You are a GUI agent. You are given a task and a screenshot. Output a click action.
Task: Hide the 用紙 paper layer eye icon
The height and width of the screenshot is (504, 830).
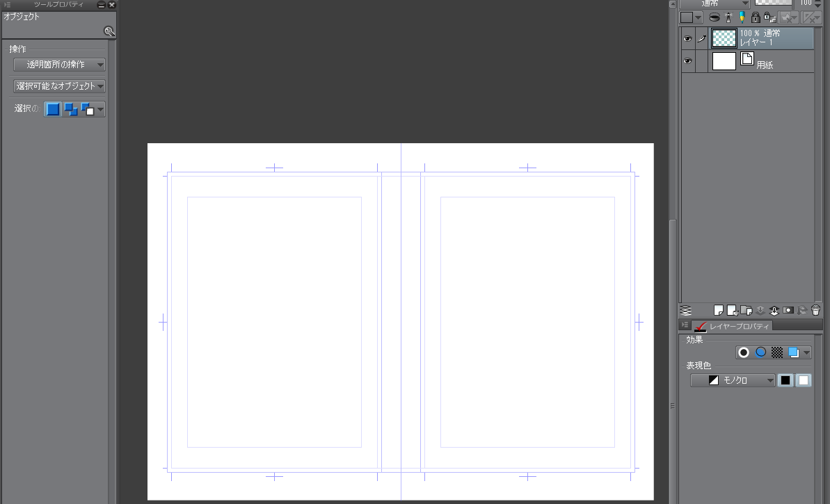click(687, 60)
